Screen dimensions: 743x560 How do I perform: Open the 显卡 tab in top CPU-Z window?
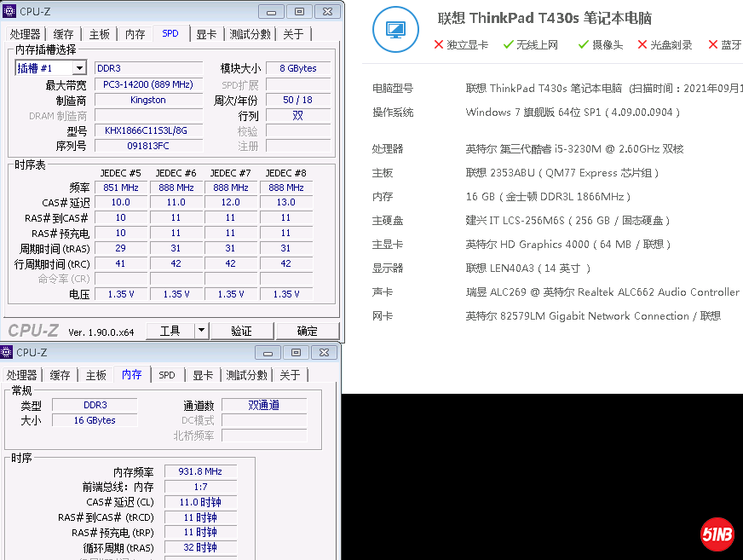coord(206,34)
